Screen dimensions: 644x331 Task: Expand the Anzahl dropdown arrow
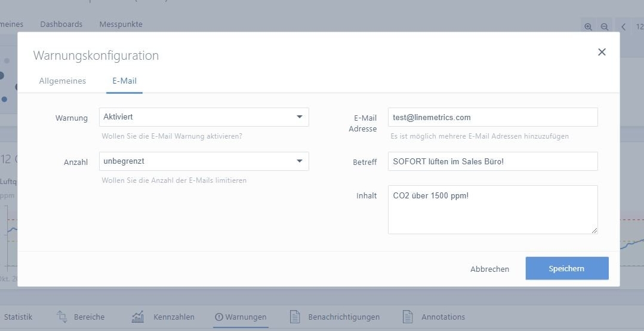point(300,161)
